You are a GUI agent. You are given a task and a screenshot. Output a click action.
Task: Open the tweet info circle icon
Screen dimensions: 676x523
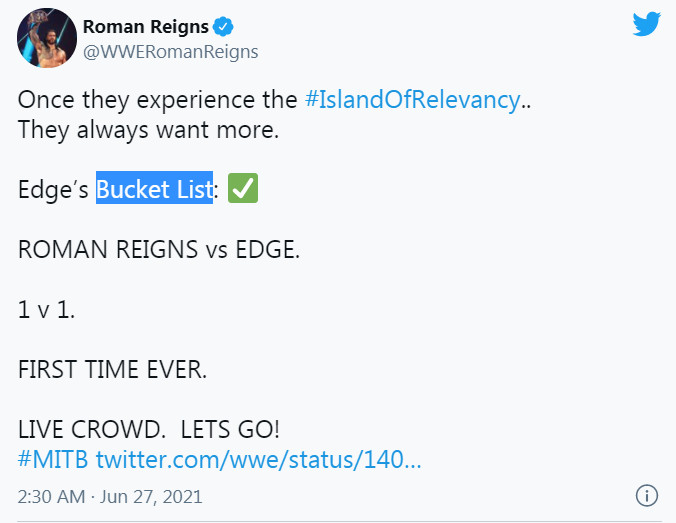(647, 495)
